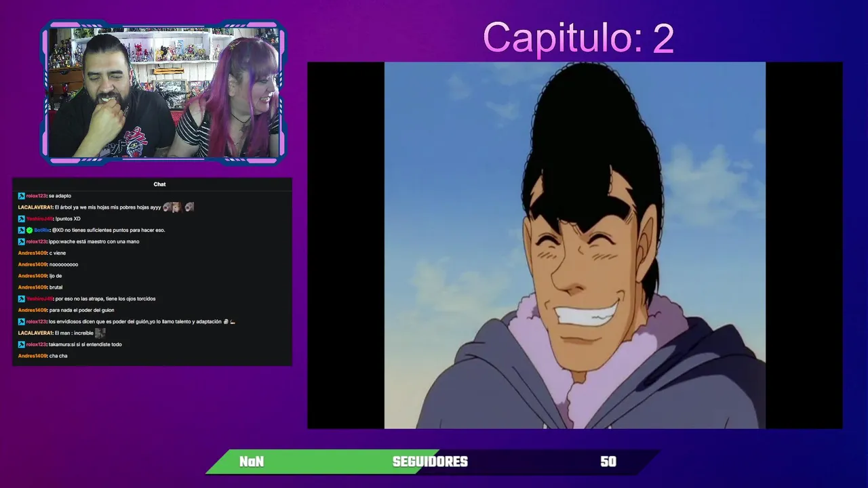The image size is (868, 488).
Task: Open BotRix username in chat
Action: 42,230
